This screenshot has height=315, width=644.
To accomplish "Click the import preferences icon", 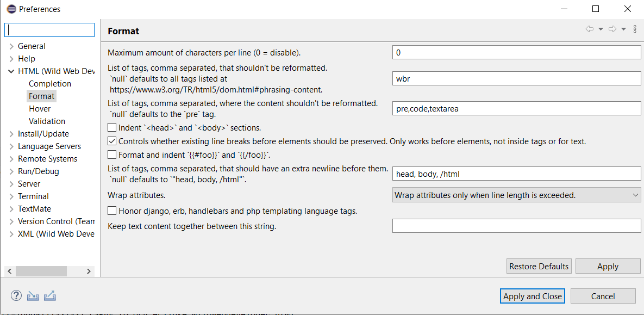I will click(33, 295).
